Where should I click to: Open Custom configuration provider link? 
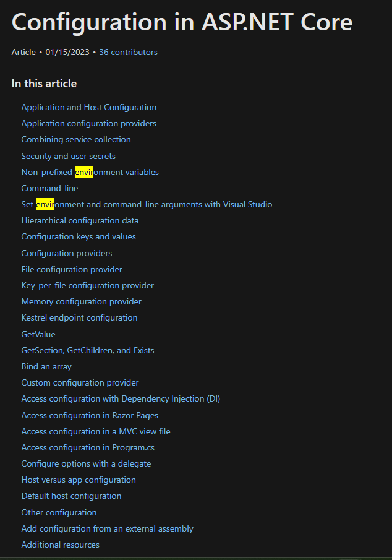80,382
